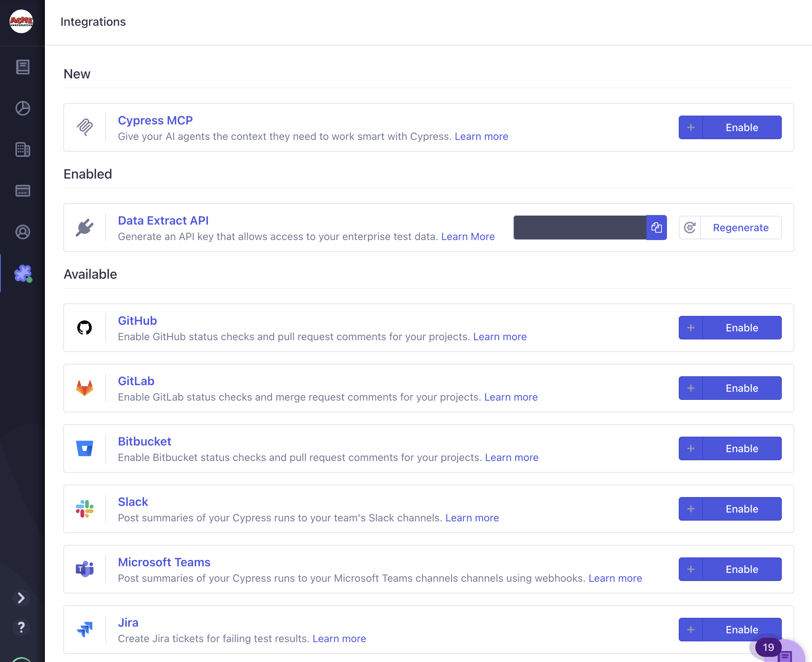Image resolution: width=812 pixels, height=662 pixels.
Task: Open the user profile icon in sidebar
Action: (23, 232)
